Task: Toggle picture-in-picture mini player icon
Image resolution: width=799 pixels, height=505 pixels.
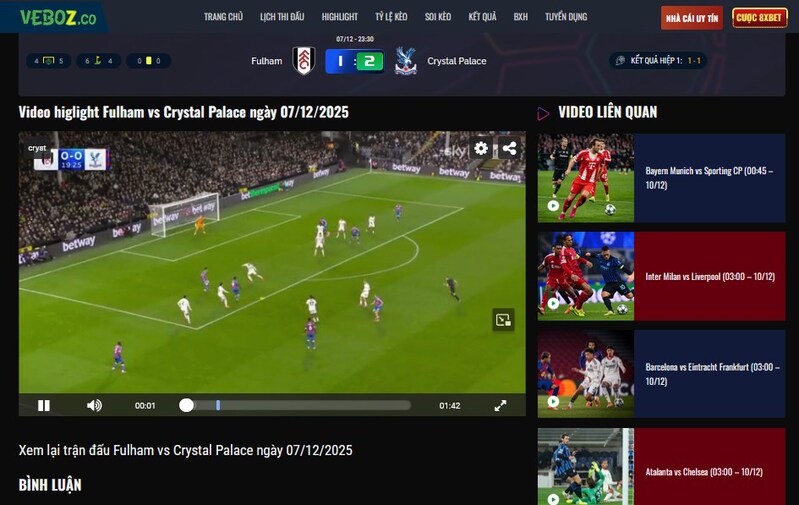Action: click(x=503, y=320)
